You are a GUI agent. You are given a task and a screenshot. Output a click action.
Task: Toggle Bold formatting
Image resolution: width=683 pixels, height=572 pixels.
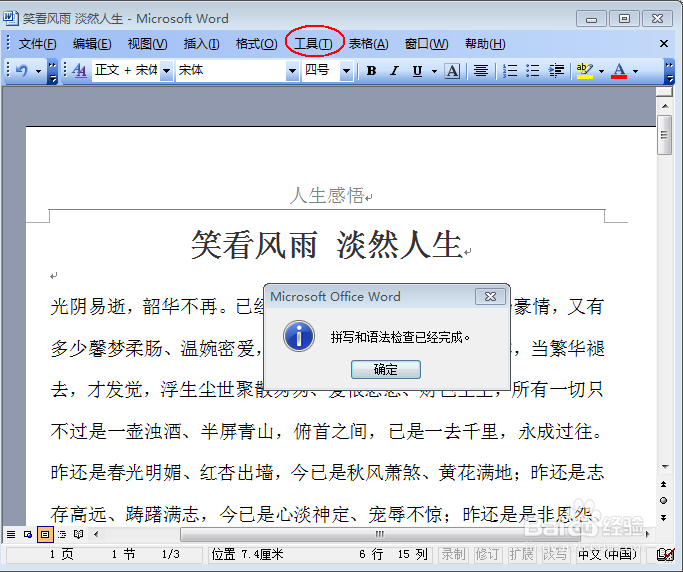click(x=371, y=70)
